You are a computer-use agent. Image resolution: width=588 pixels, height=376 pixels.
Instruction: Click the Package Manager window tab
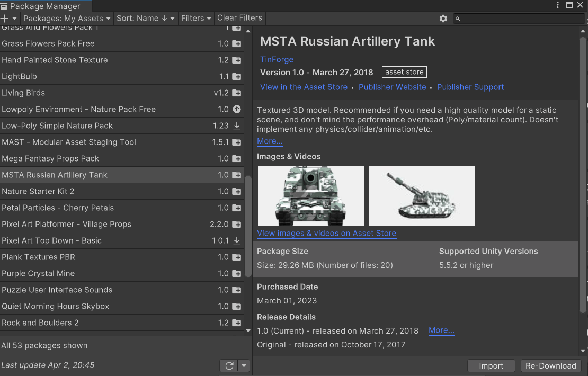coord(46,6)
